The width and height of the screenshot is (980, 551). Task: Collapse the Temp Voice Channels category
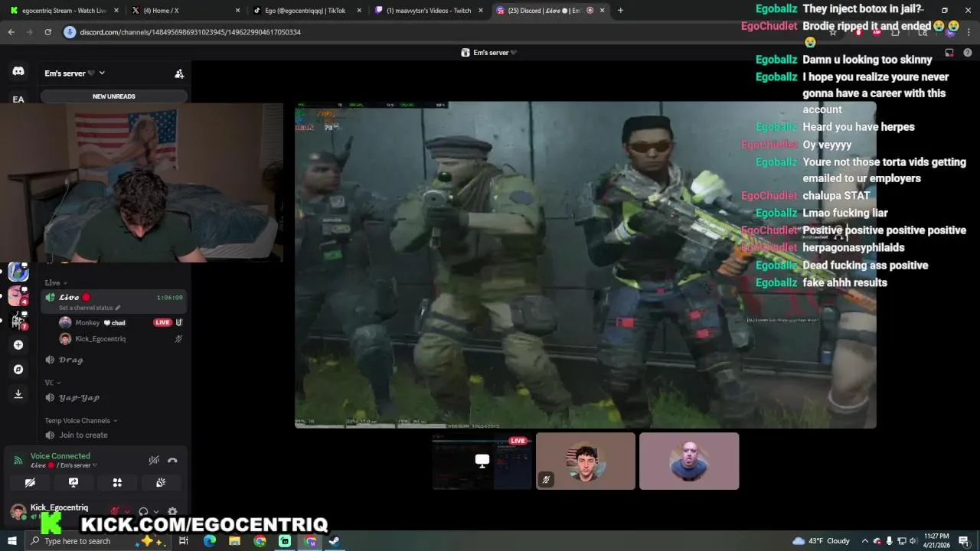tap(81, 420)
